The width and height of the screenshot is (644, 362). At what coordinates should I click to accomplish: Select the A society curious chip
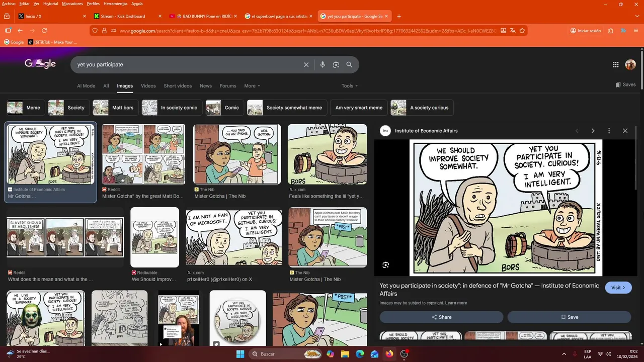pos(422,108)
